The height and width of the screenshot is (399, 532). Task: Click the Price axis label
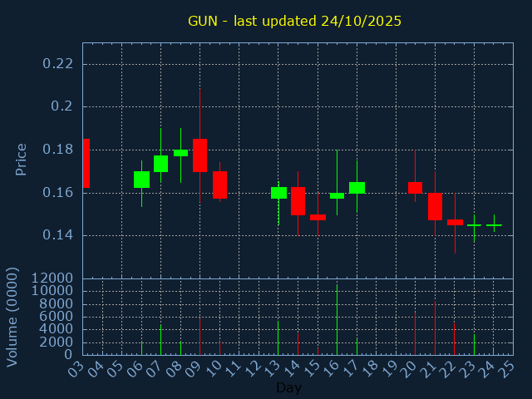click(x=22, y=159)
